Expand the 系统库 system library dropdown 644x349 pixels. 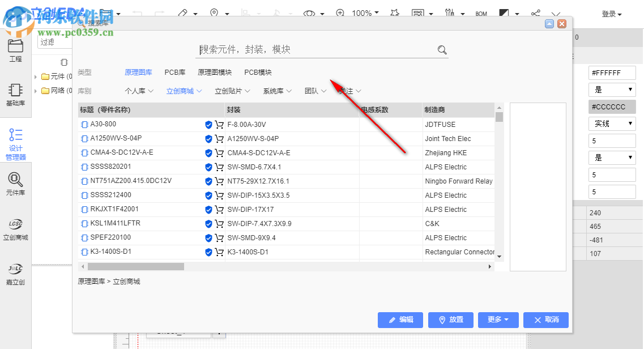click(277, 91)
